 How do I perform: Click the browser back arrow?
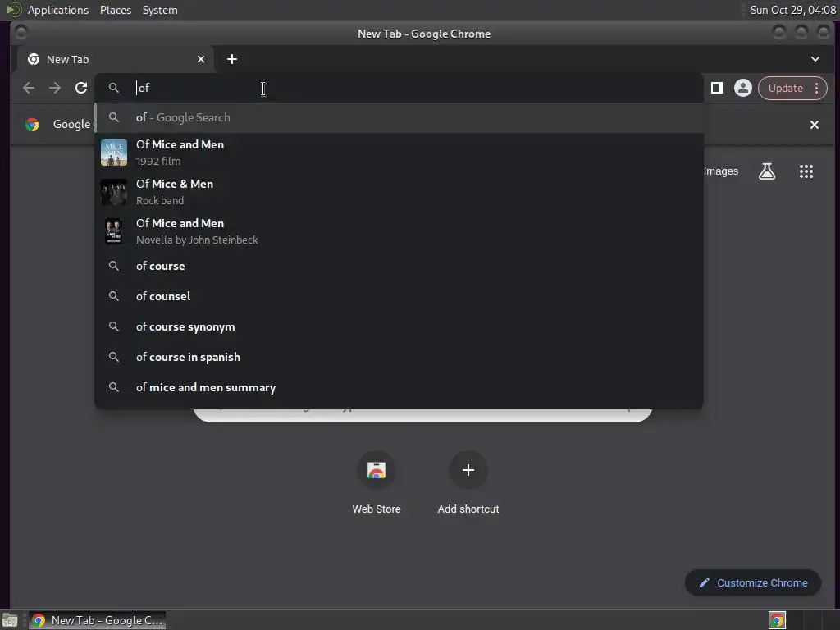coord(29,88)
